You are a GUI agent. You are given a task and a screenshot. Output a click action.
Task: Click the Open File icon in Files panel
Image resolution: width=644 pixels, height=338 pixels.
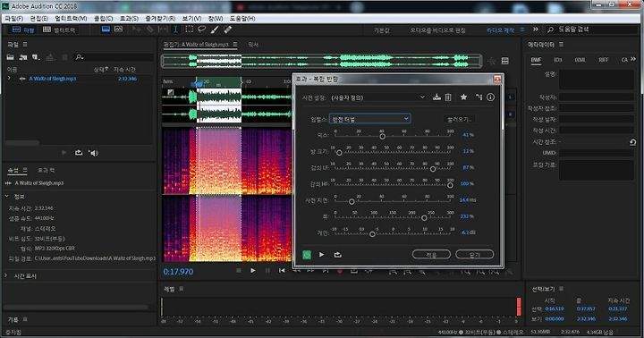click(11, 57)
